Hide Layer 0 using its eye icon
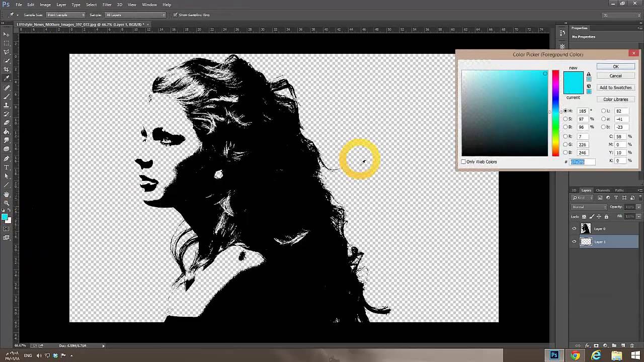The width and height of the screenshot is (644, 362). pyautogui.click(x=574, y=228)
